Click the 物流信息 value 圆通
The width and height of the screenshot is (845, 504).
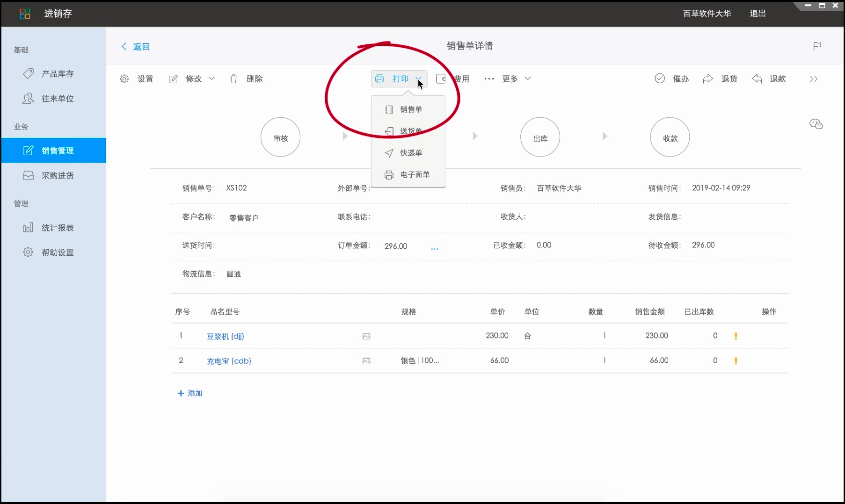pyautogui.click(x=233, y=274)
